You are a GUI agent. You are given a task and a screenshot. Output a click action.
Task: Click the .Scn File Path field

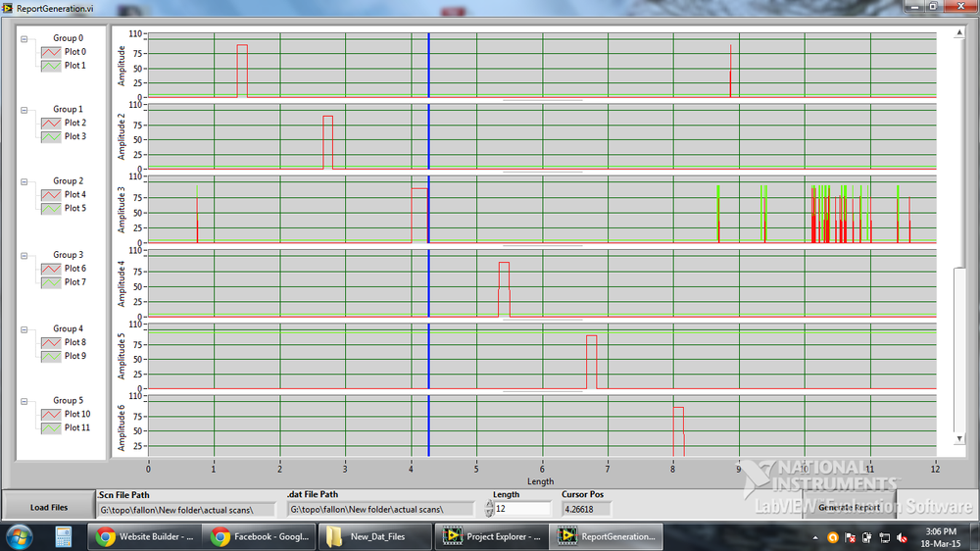(x=186, y=510)
